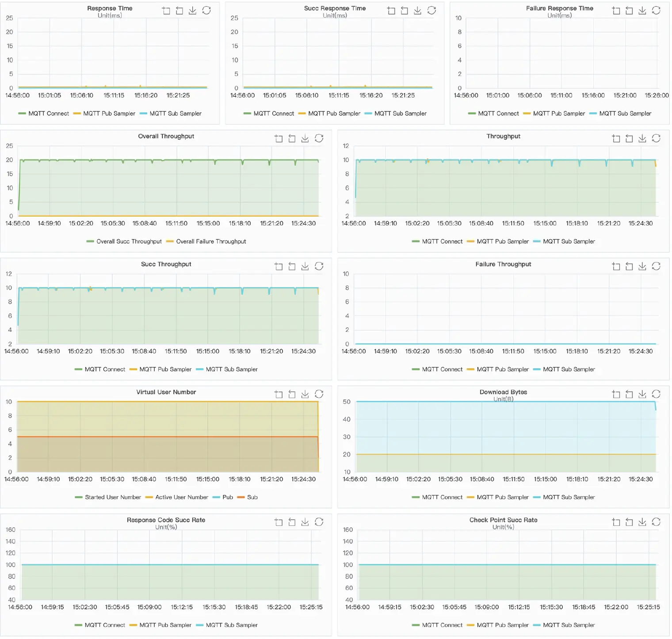Reset zoom on Response Time chart

point(179,11)
